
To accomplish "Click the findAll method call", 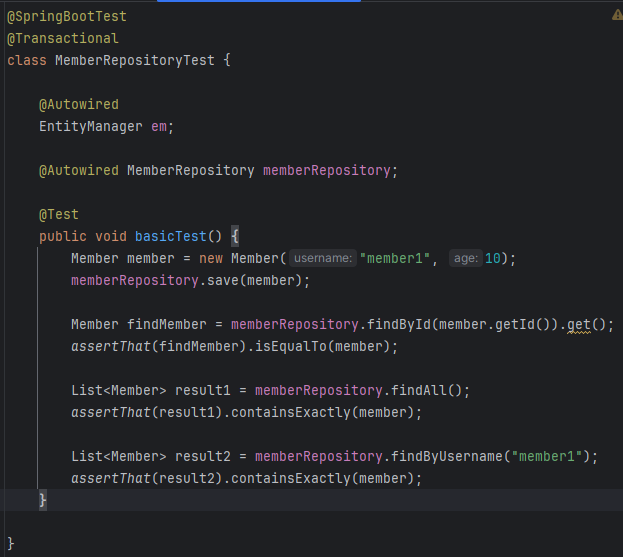I will [419, 391].
